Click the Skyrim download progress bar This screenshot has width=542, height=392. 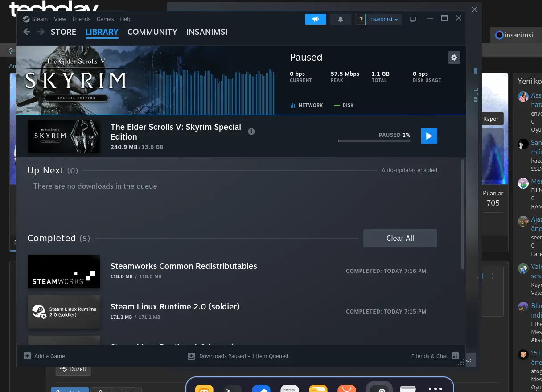click(x=374, y=141)
